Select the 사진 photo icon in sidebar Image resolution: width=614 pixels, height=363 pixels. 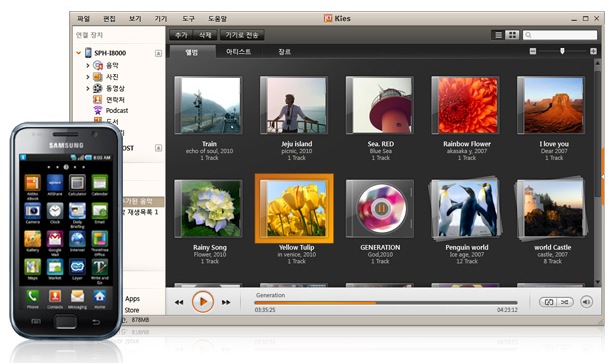98,77
